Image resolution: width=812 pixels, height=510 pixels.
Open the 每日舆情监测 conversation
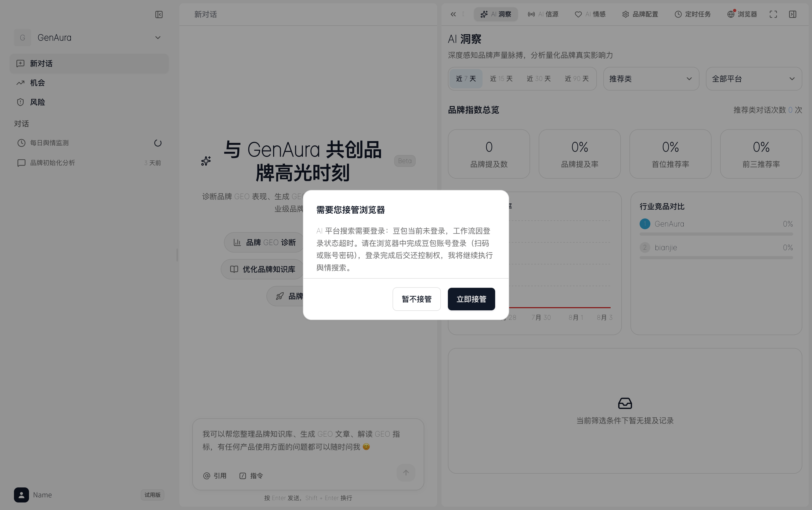[89, 143]
